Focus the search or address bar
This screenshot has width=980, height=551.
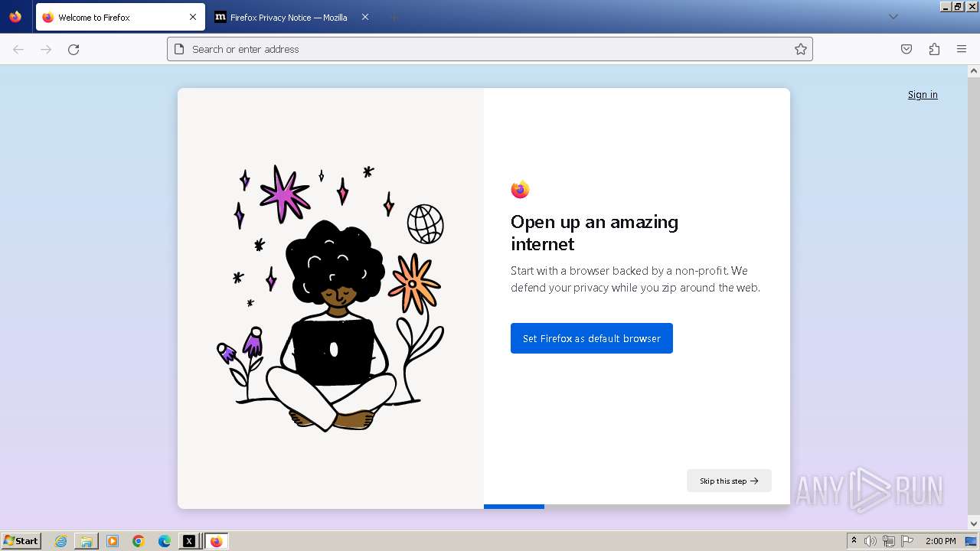click(x=489, y=49)
